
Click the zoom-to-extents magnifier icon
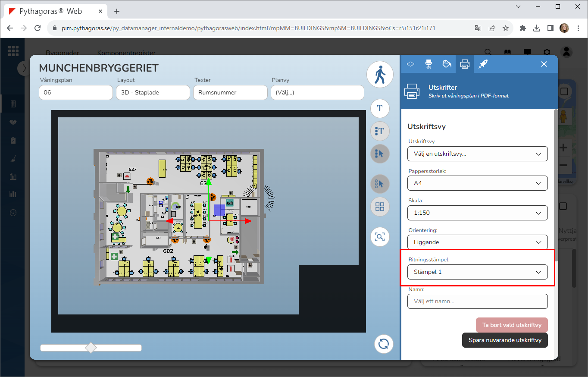380,237
